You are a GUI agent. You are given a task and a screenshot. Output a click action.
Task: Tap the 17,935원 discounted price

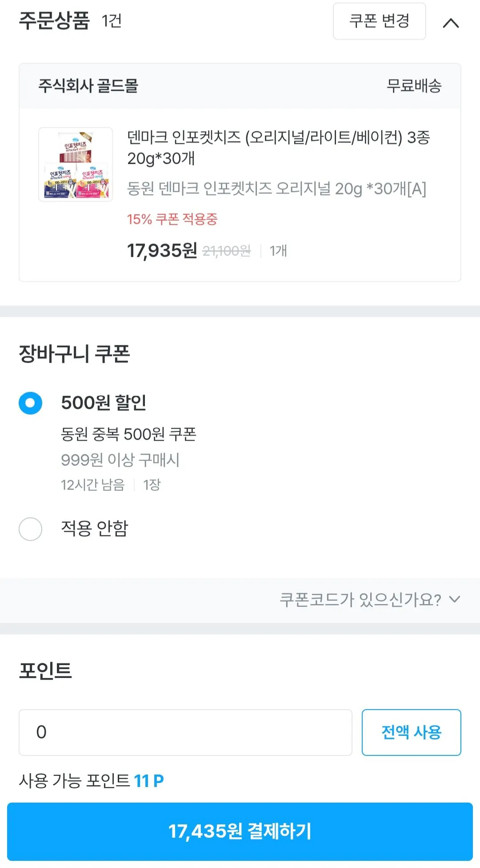(162, 250)
